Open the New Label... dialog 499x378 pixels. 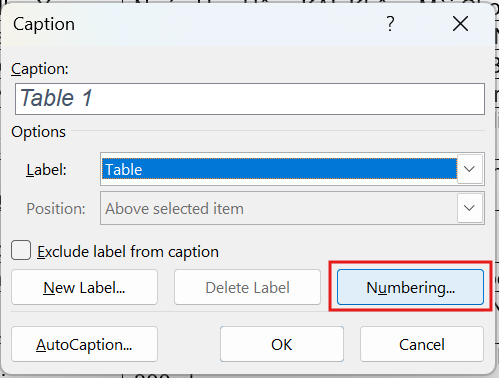pyautogui.click(x=84, y=287)
